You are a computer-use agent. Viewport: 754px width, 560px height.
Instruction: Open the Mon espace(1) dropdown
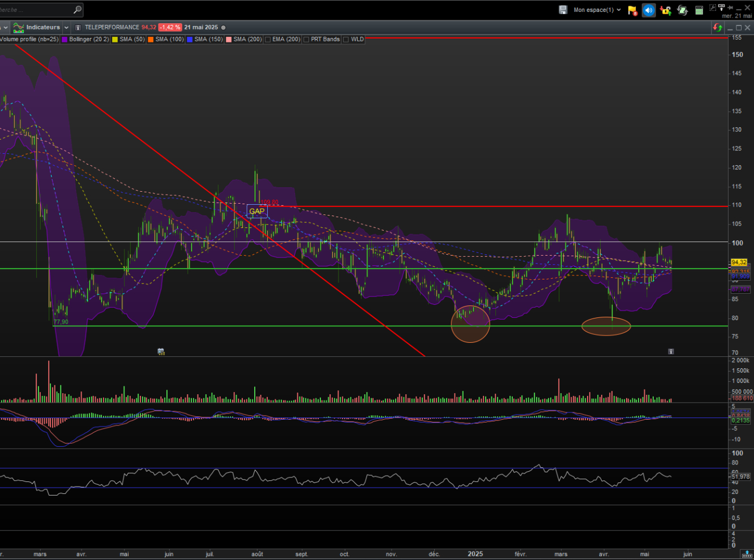597,10
